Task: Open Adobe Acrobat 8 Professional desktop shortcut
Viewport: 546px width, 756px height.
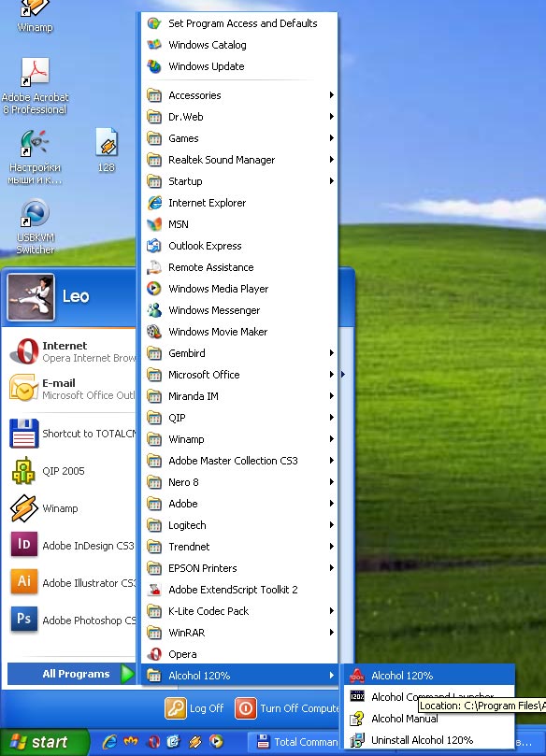Action: click(35, 86)
